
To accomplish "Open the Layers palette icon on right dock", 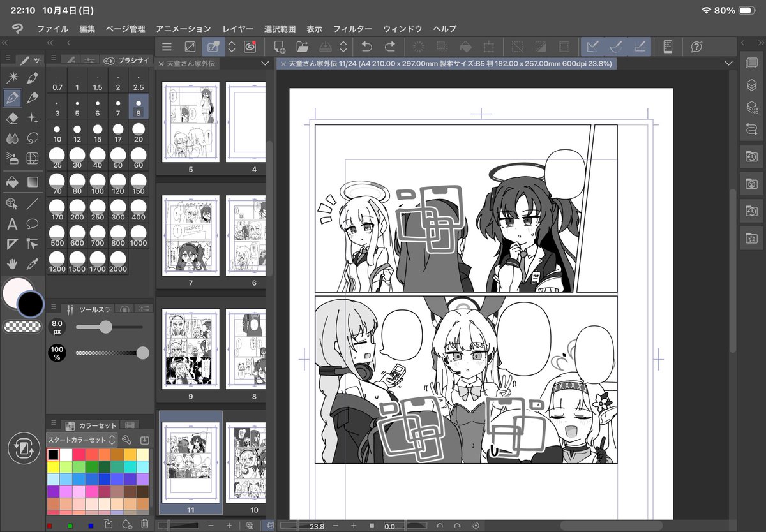I will (751, 85).
